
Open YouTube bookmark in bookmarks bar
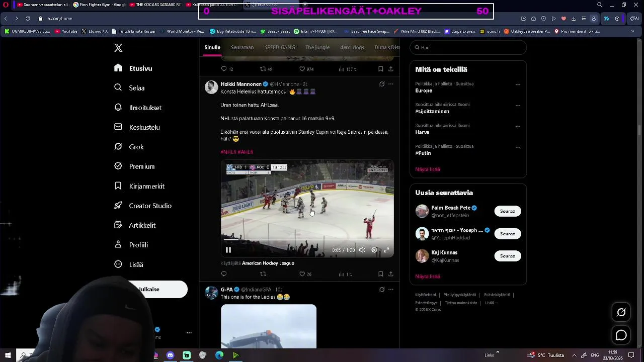[66, 31]
